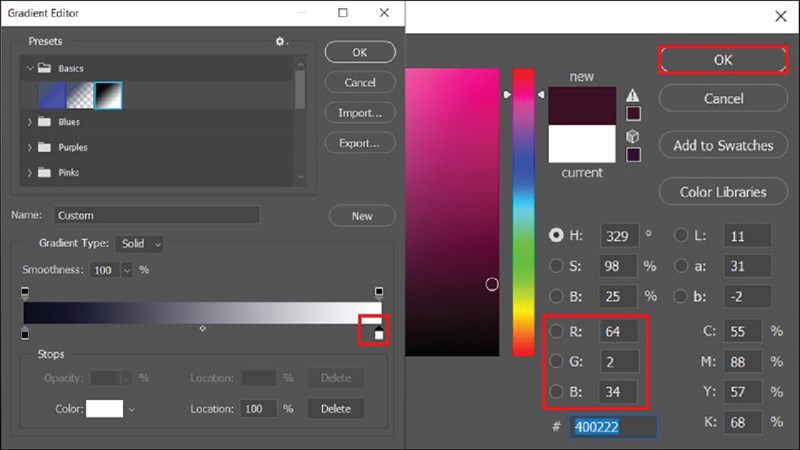Click Cancel in the Color Picker
The image size is (800, 450).
tap(723, 98)
